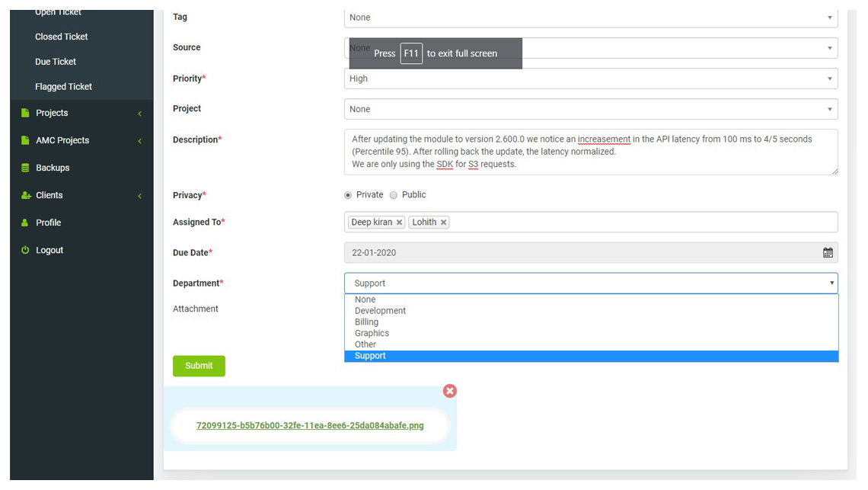The width and height of the screenshot is (868, 490).
Task: Choose Other in Department list
Action: [591, 344]
